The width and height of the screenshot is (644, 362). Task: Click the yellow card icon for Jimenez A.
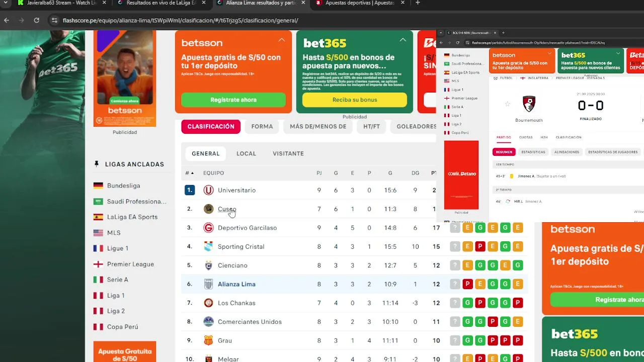pos(512,176)
